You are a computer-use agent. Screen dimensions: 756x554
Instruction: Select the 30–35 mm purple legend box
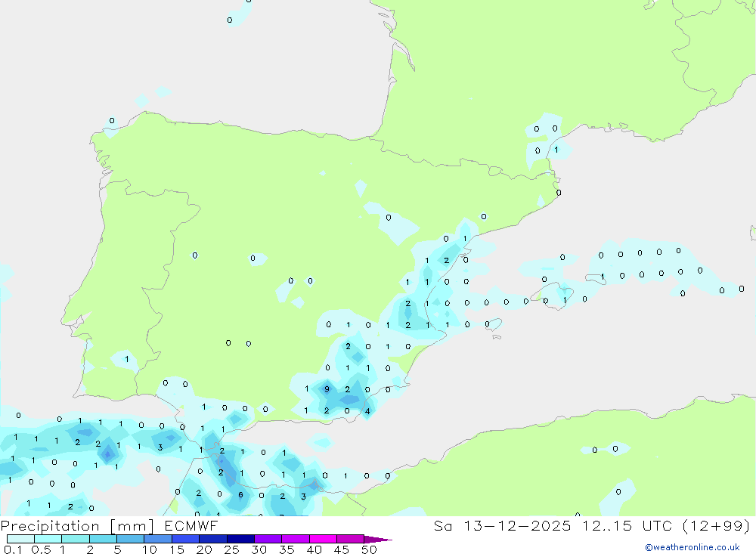(268, 539)
